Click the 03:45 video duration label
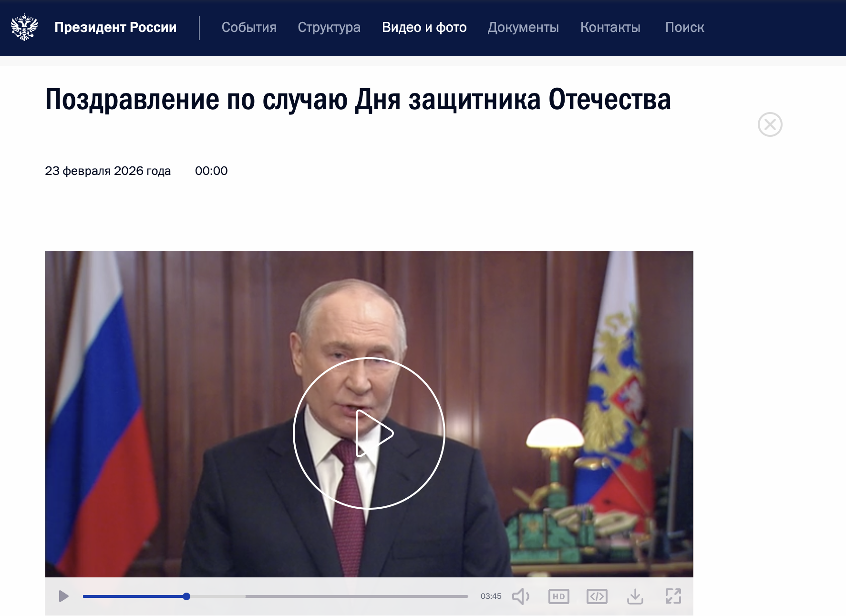The width and height of the screenshot is (846, 616). click(491, 596)
